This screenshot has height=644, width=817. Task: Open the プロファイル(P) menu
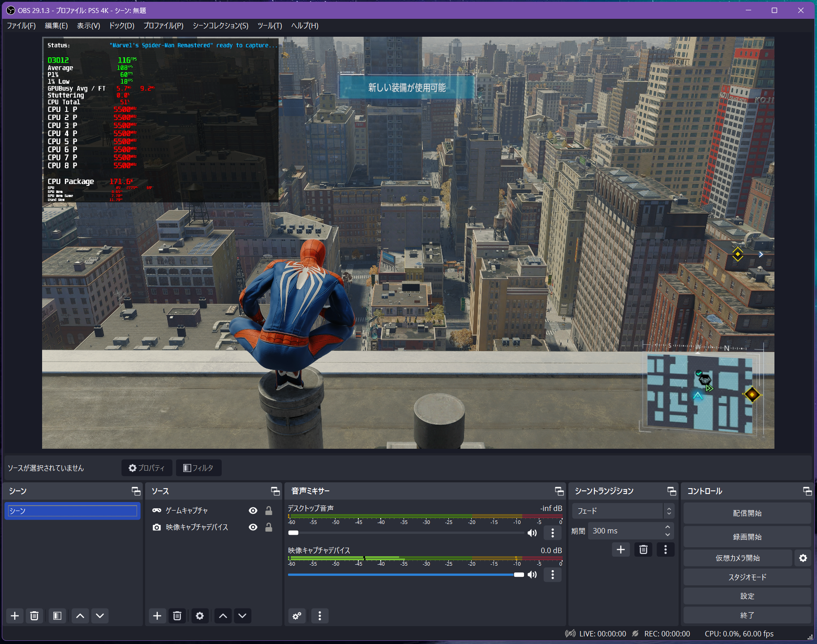[163, 26]
